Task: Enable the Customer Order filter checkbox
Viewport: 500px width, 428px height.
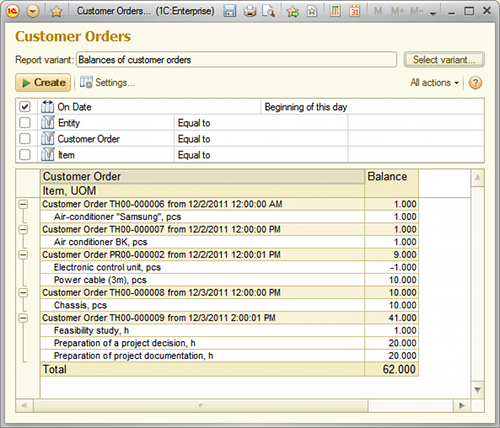Action: point(25,139)
